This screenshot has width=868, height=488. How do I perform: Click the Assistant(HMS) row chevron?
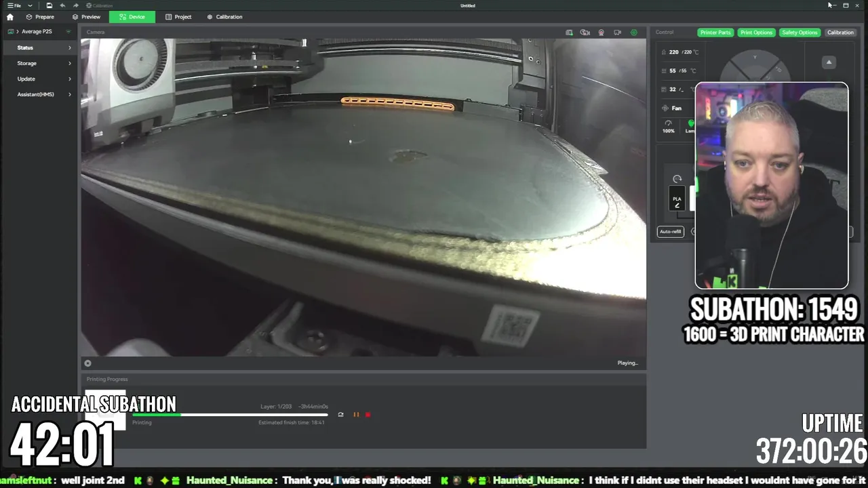69,94
